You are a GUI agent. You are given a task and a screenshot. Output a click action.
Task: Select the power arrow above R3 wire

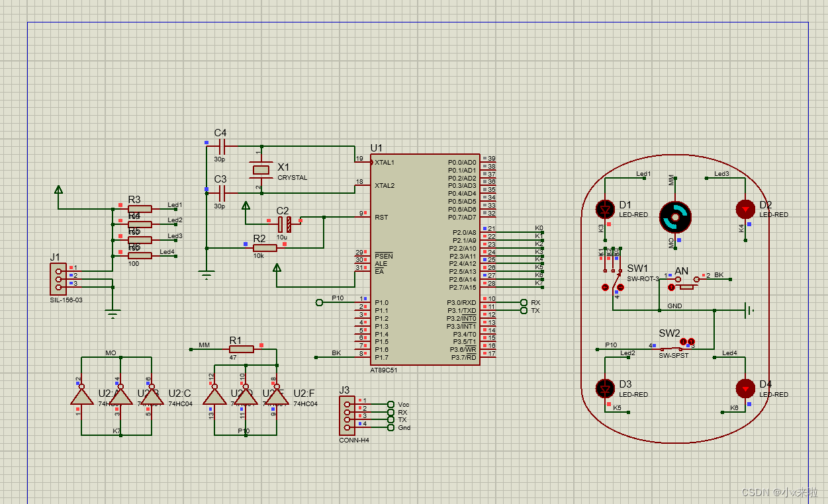coord(58,190)
